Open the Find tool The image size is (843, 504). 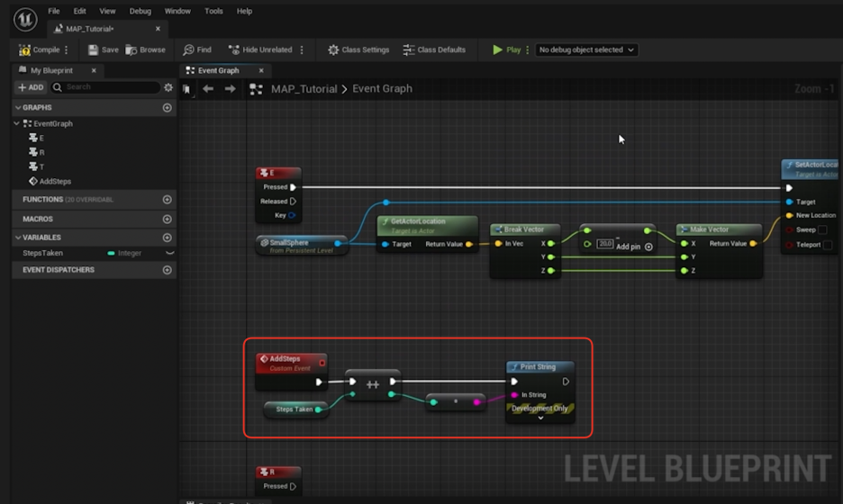click(x=196, y=50)
